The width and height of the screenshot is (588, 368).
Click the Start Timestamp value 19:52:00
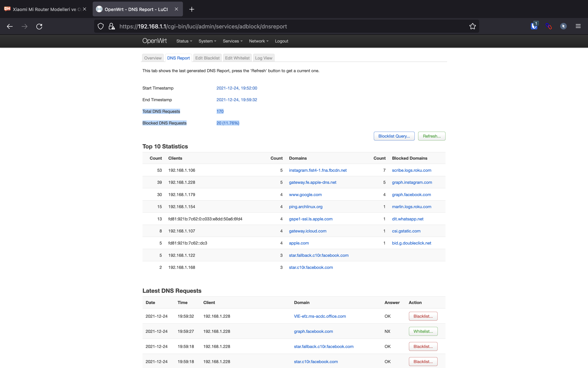click(237, 88)
